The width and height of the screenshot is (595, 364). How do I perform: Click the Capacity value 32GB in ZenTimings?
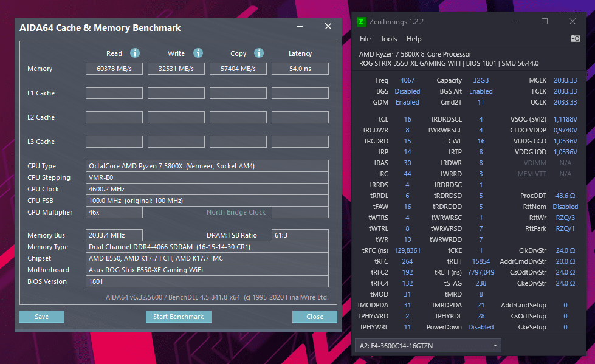point(481,80)
